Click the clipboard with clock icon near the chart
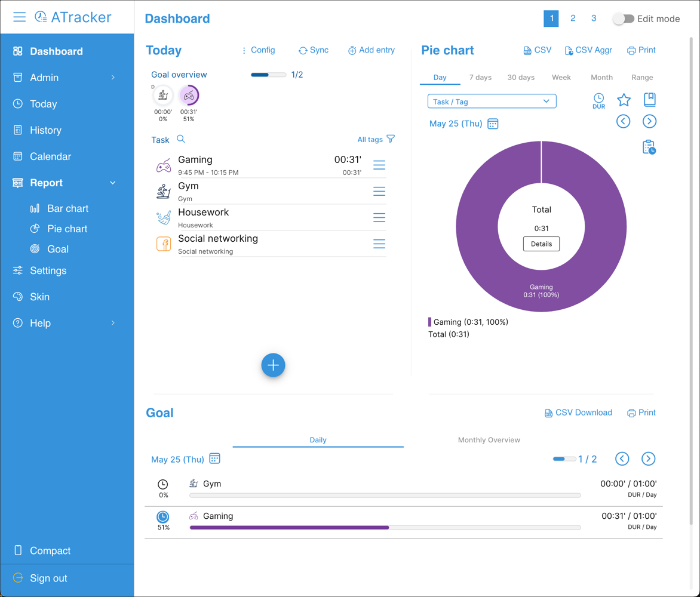Image resolution: width=700 pixels, height=597 pixels. coord(649,147)
